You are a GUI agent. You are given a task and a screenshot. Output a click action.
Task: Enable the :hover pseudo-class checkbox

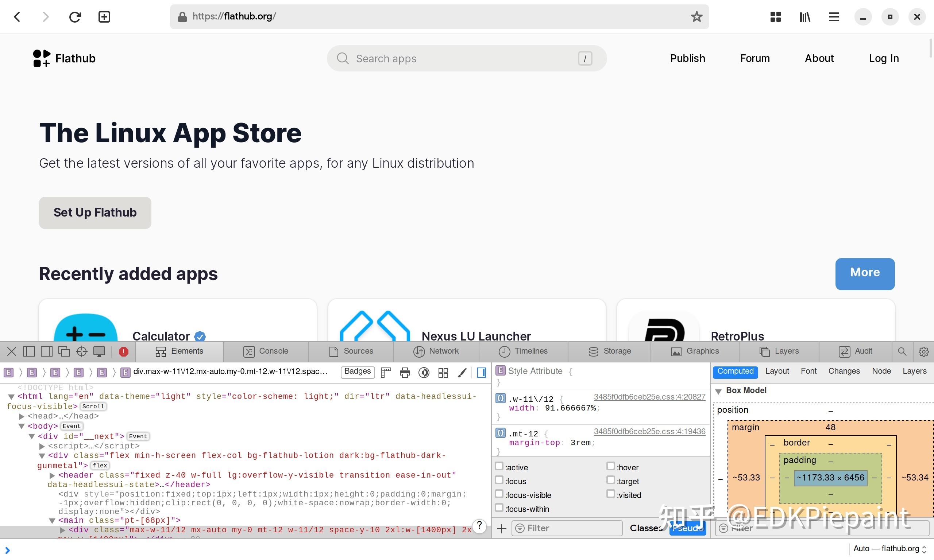click(x=610, y=466)
